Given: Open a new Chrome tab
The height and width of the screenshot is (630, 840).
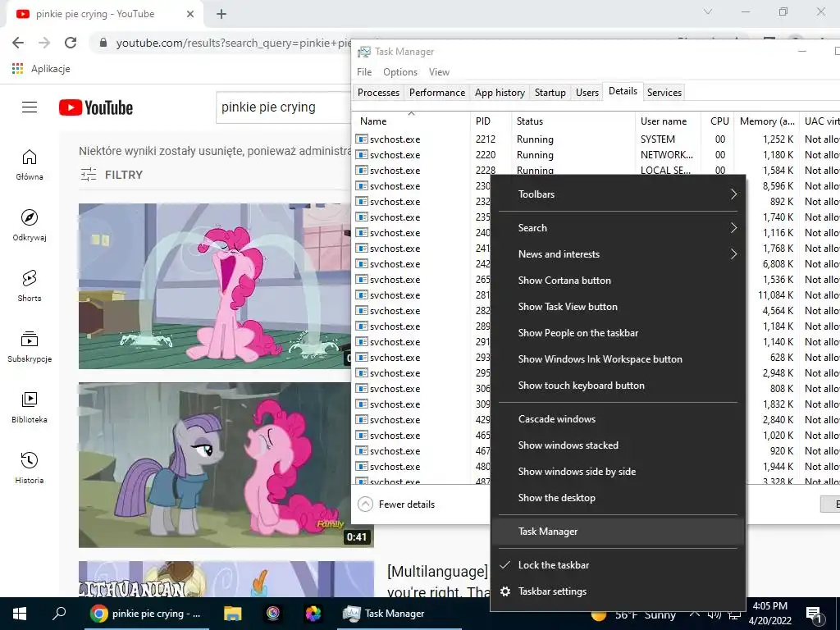Looking at the screenshot, I should [x=221, y=14].
